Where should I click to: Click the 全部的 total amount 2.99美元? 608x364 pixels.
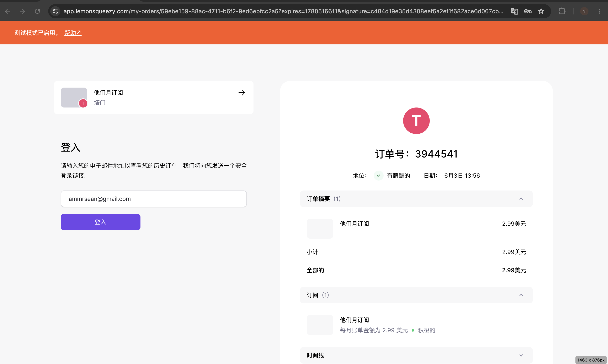tap(514, 270)
